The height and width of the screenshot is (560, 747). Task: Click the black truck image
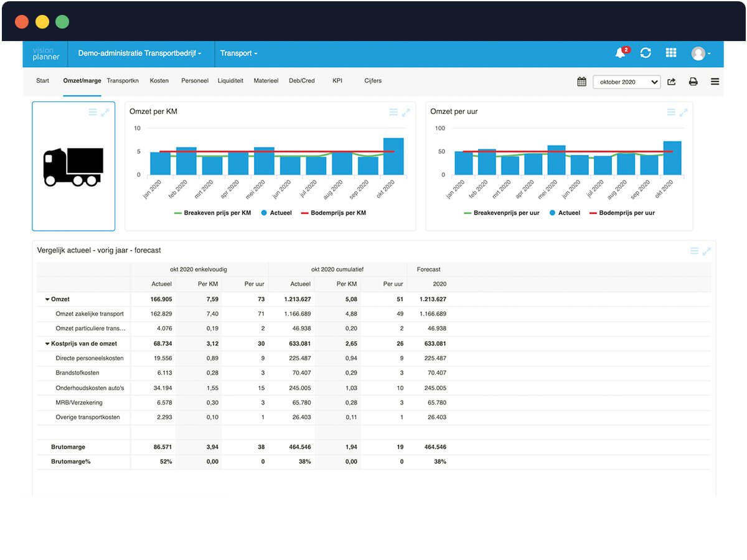tap(73, 167)
